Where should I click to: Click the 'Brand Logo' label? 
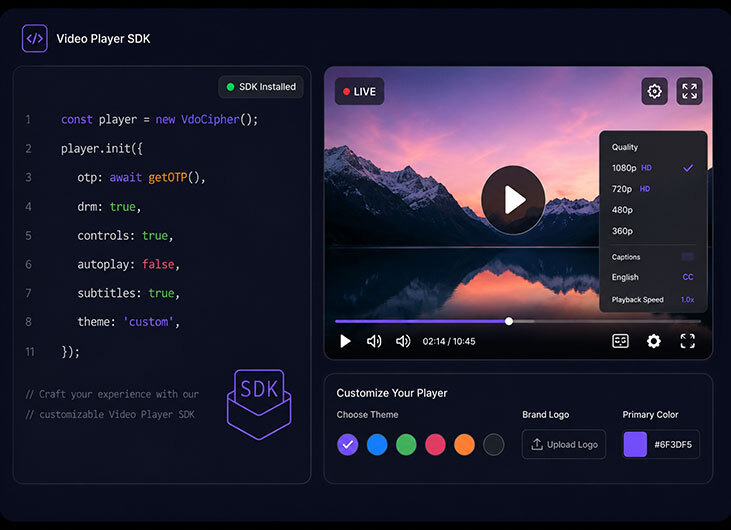pyautogui.click(x=545, y=414)
